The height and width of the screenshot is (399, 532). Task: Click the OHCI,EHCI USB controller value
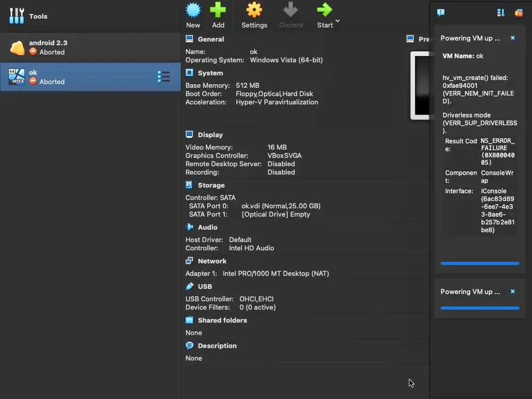pyautogui.click(x=257, y=299)
